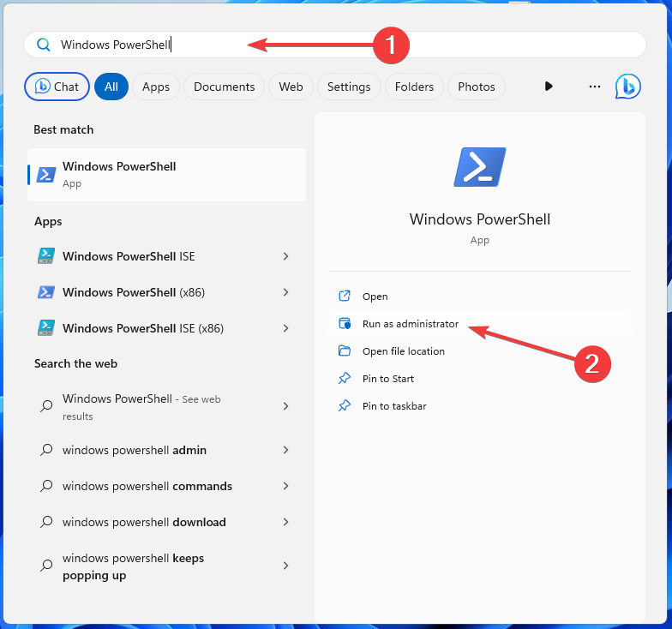Expand 'windows powershell commands' chevron
The height and width of the screenshot is (629, 672).
(286, 486)
